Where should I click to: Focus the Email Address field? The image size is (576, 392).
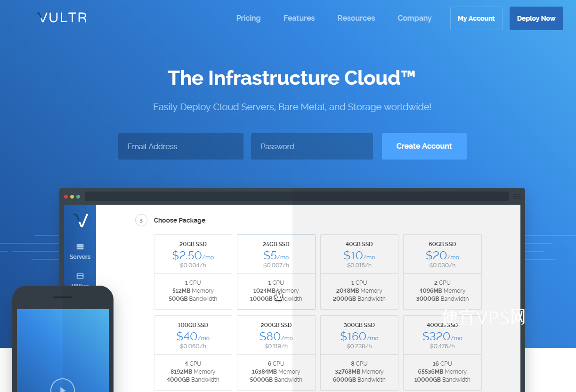coord(181,146)
